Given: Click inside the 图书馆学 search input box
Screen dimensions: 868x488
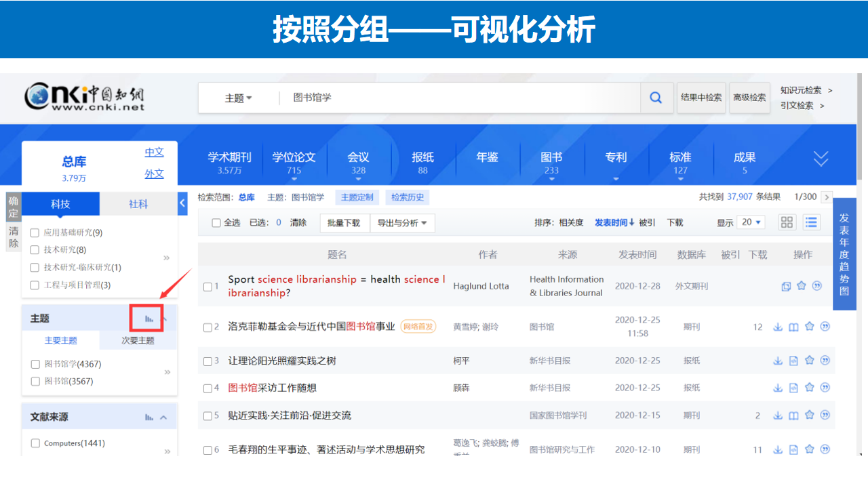Looking at the screenshot, I should (461, 98).
